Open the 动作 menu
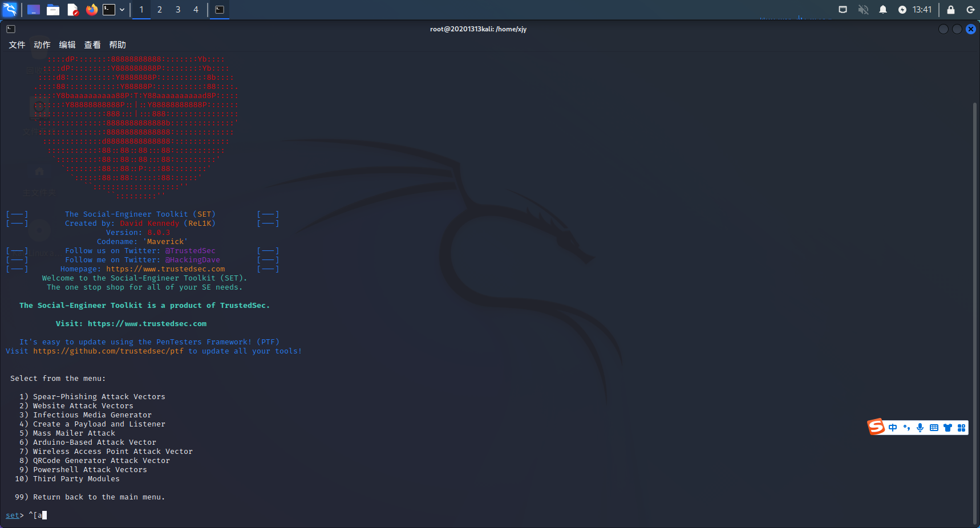980x528 pixels. click(42, 45)
